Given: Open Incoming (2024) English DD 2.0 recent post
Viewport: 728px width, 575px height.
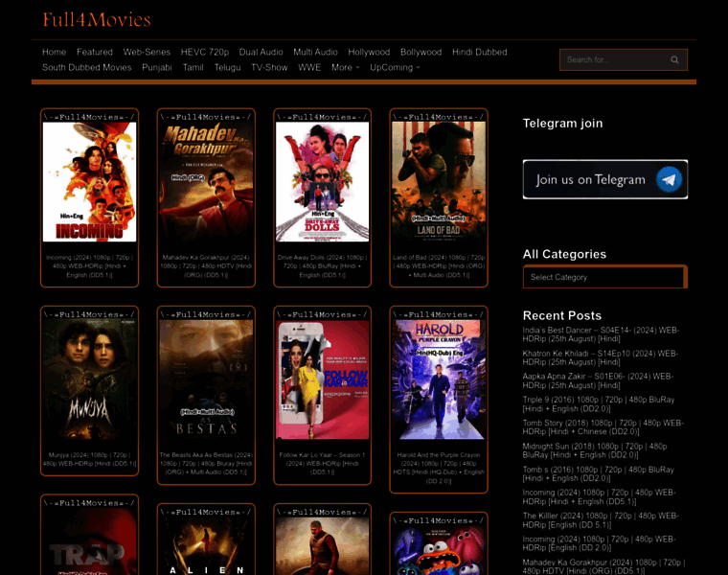Looking at the screenshot, I should (600, 543).
